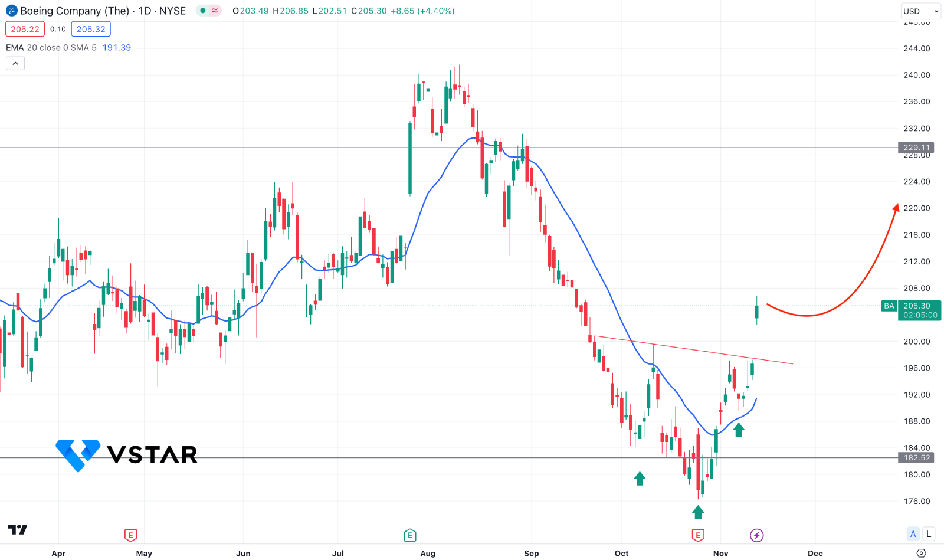The width and height of the screenshot is (944, 560).
Task: Open the May earnings E marker
Action: pyautogui.click(x=131, y=535)
